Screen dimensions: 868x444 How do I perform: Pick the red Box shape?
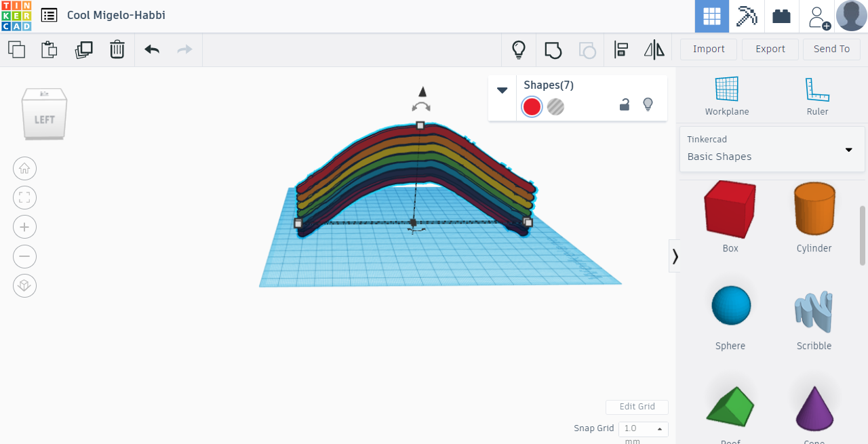coord(730,209)
